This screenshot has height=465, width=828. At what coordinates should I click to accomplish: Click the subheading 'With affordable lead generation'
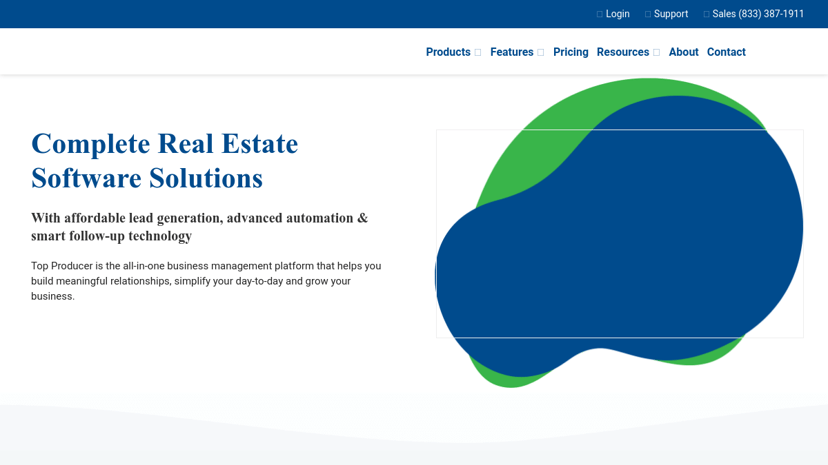coord(200,226)
